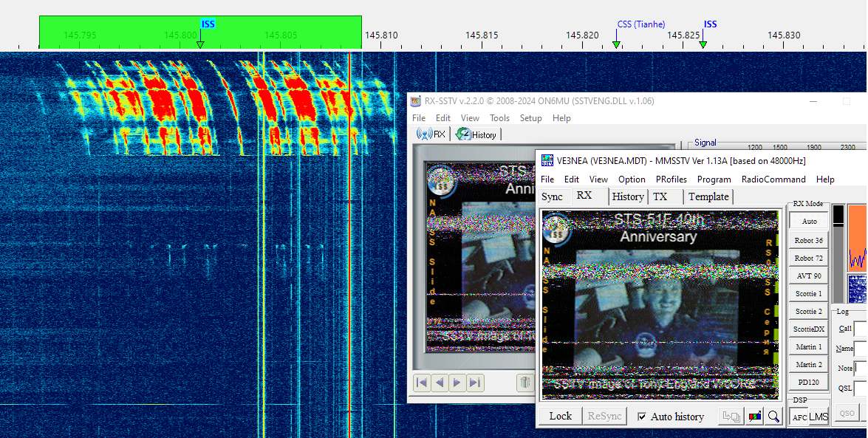Click the globe icon on the History tab
Screen dimensions: 868x438
[465, 134]
